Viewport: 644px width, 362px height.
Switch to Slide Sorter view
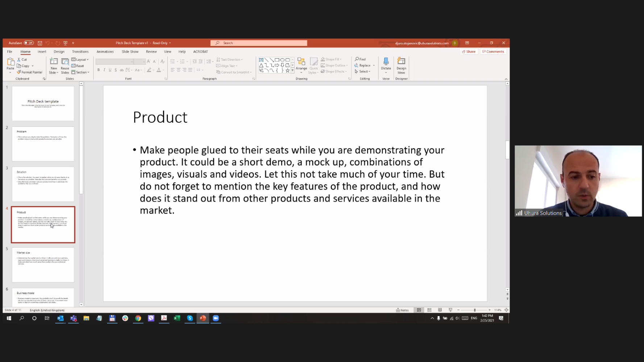429,310
